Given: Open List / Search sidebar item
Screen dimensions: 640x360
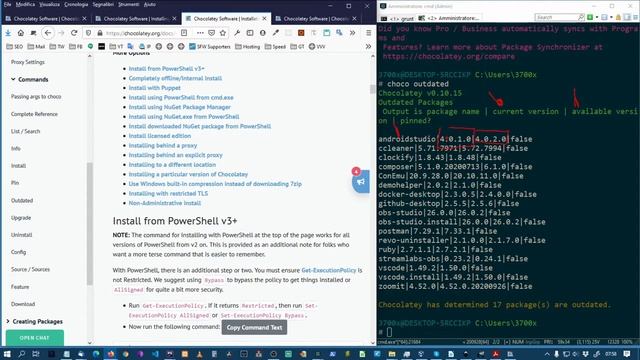Looking at the screenshot, I should pyautogui.click(x=25, y=131).
